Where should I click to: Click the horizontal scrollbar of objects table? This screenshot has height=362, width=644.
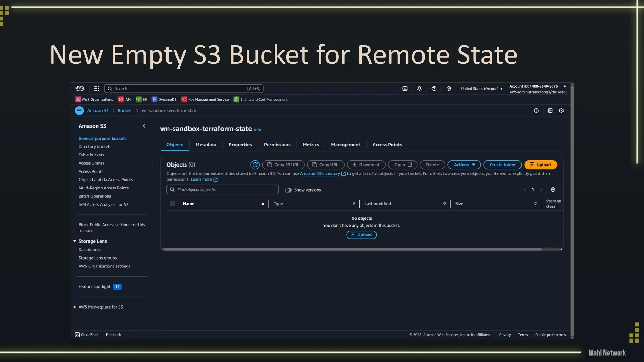(352, 249)
